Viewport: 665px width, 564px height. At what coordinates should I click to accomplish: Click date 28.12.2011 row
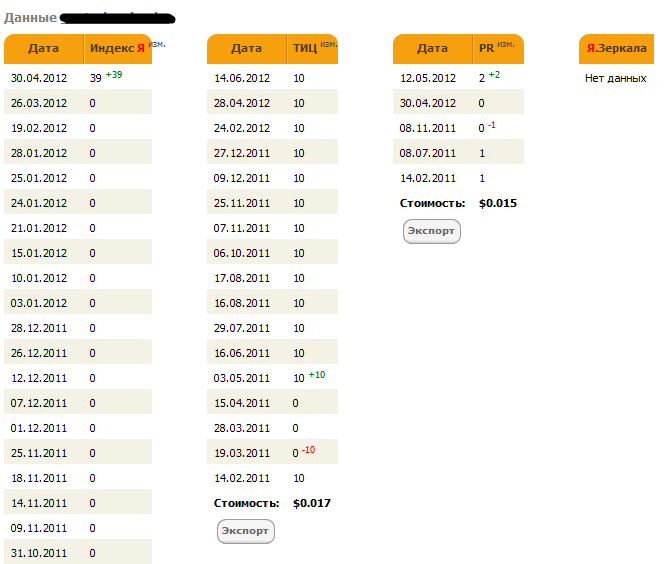pos(78,329)
